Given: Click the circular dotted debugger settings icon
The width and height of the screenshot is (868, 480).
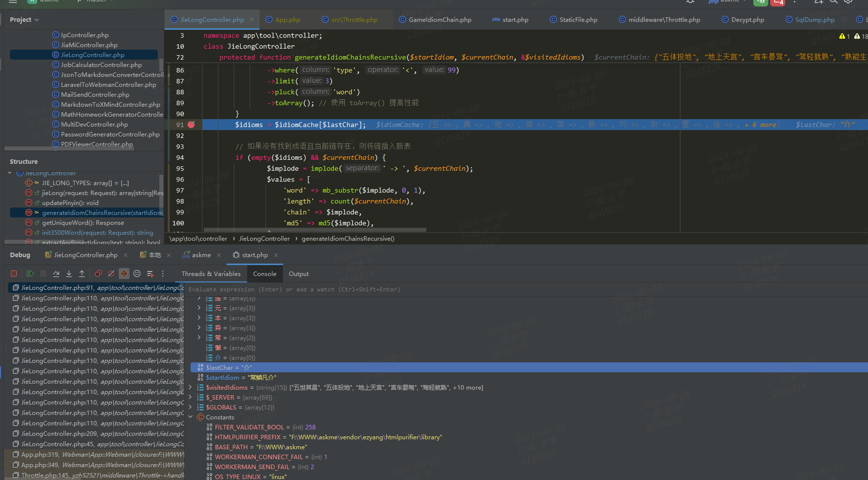Looking at the screenshot, I should [x=137, y=274].
